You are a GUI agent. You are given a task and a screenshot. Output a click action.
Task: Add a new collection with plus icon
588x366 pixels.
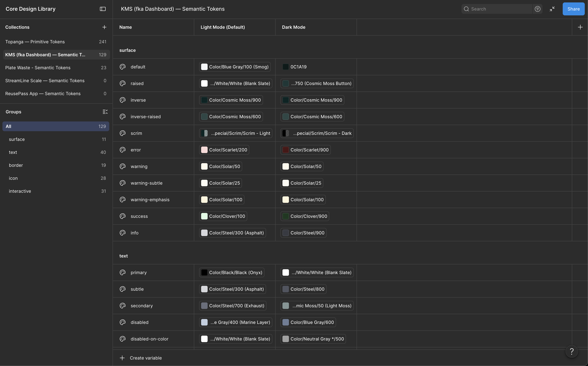[104, 27]
